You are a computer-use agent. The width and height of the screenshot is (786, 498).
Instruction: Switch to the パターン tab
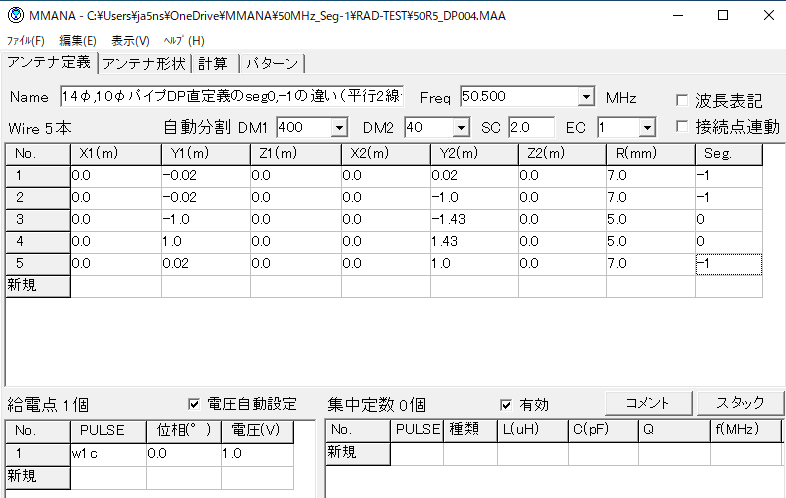click(272, 64)
